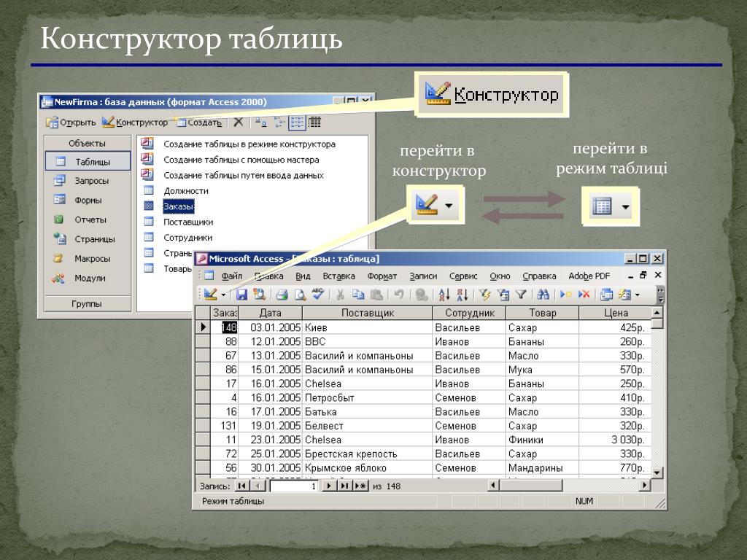Click the Undo arrow icon
Viewport: 747px width, 560px height.
pyautogui.click(x=399, y=295)
